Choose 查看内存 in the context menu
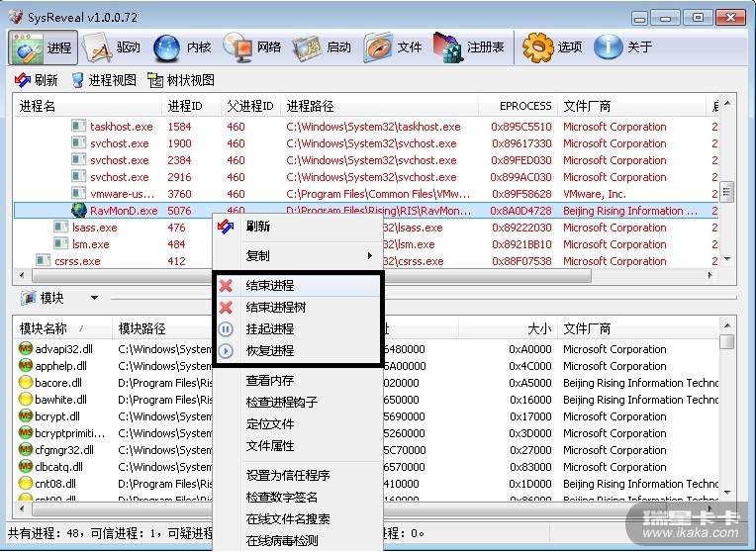756x552 pixels. tap(296, 381)
